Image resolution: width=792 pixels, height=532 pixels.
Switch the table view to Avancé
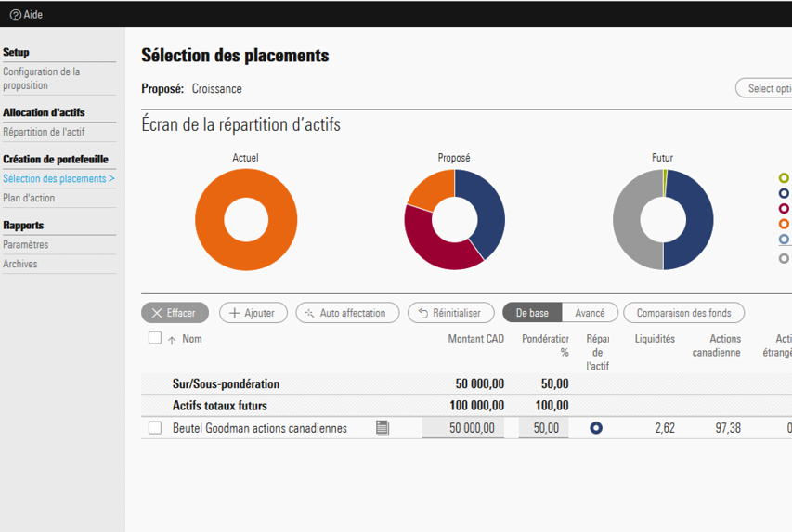[x=590, y=313]
